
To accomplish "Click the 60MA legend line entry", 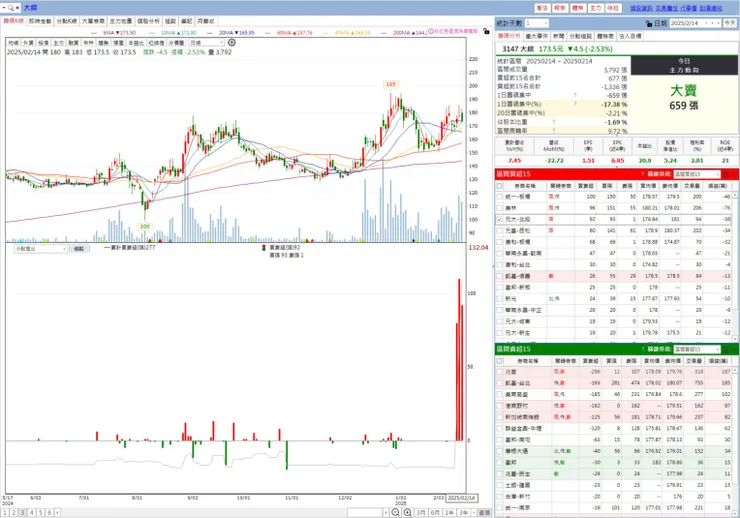I will (x=289, y=33).
